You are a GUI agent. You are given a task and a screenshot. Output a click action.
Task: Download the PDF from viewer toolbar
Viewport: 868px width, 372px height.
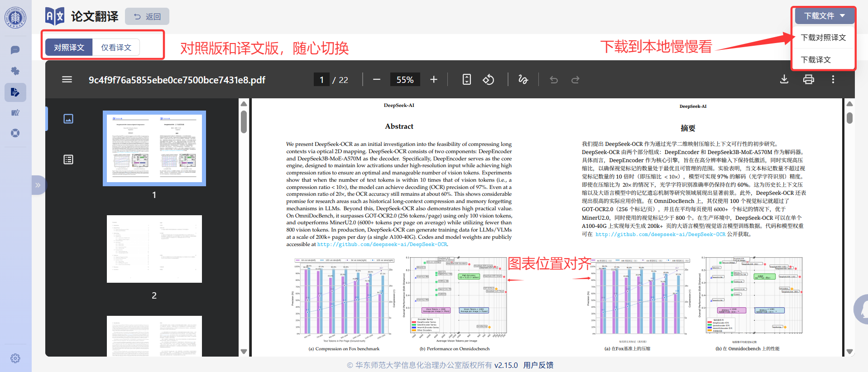tap(784, 80)
